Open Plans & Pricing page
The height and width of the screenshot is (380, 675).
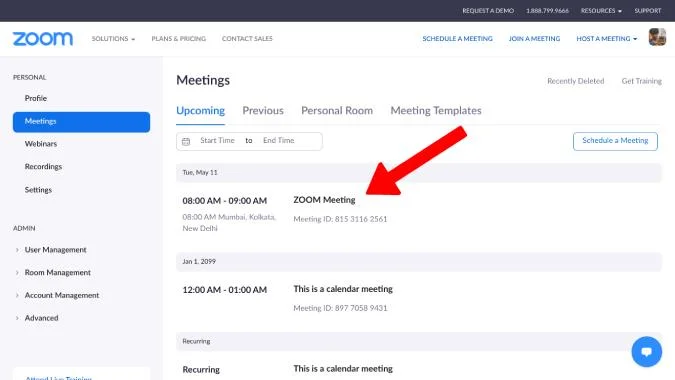[179, 39]
